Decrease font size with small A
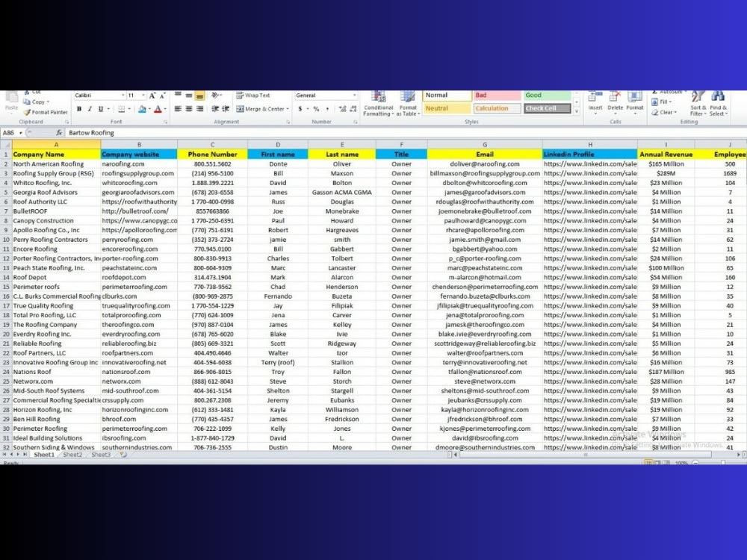 162,96
